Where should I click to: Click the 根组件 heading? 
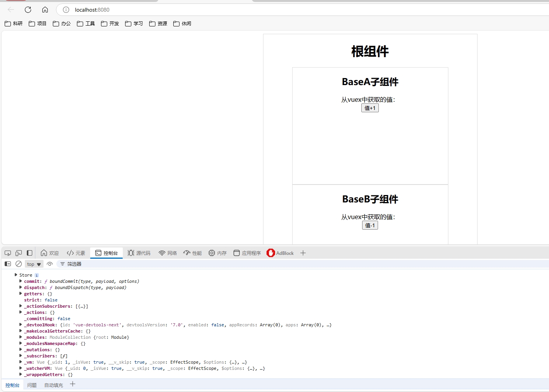[370, 51]
